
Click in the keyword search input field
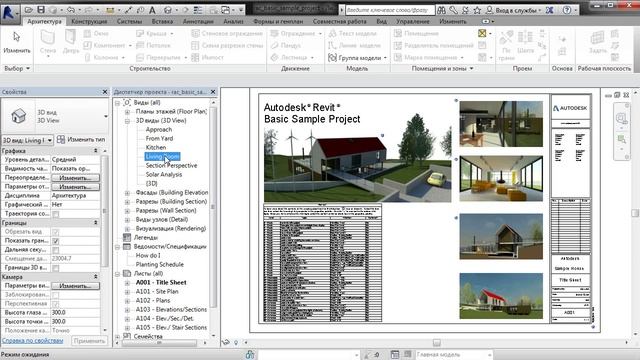point(390,10)
